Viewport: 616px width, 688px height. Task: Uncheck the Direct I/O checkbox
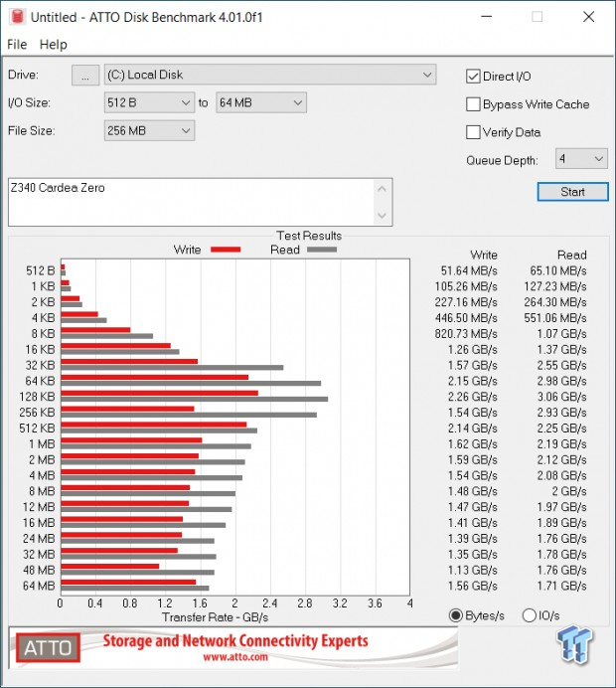tap(473, 77)
